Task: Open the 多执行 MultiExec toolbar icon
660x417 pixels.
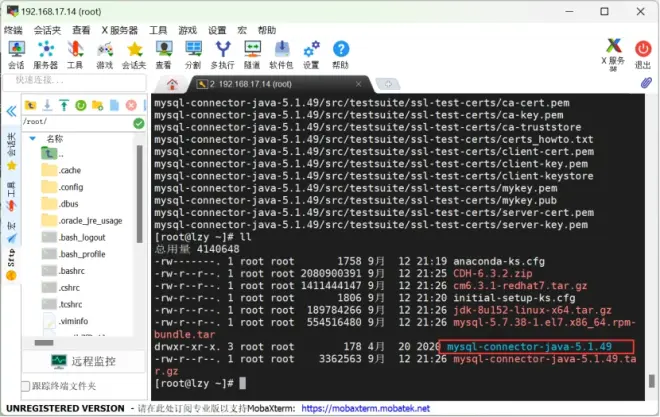Action: (223, 55)
